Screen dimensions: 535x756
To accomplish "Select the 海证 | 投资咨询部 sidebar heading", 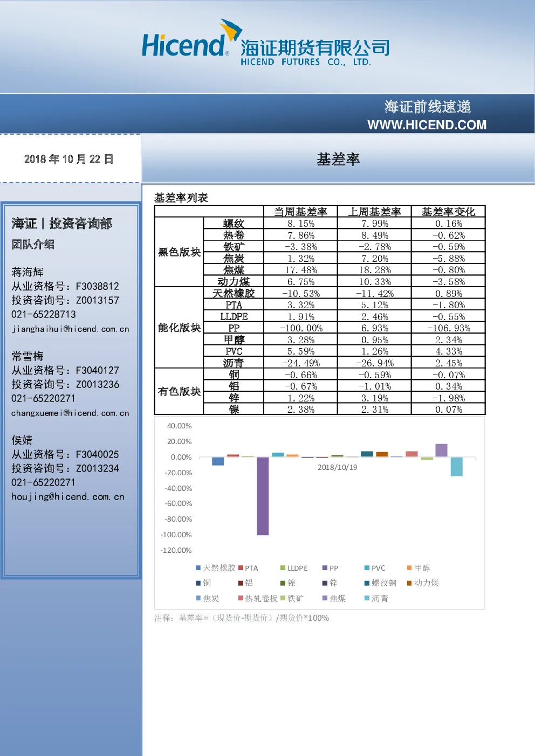I will click(62, 224).
